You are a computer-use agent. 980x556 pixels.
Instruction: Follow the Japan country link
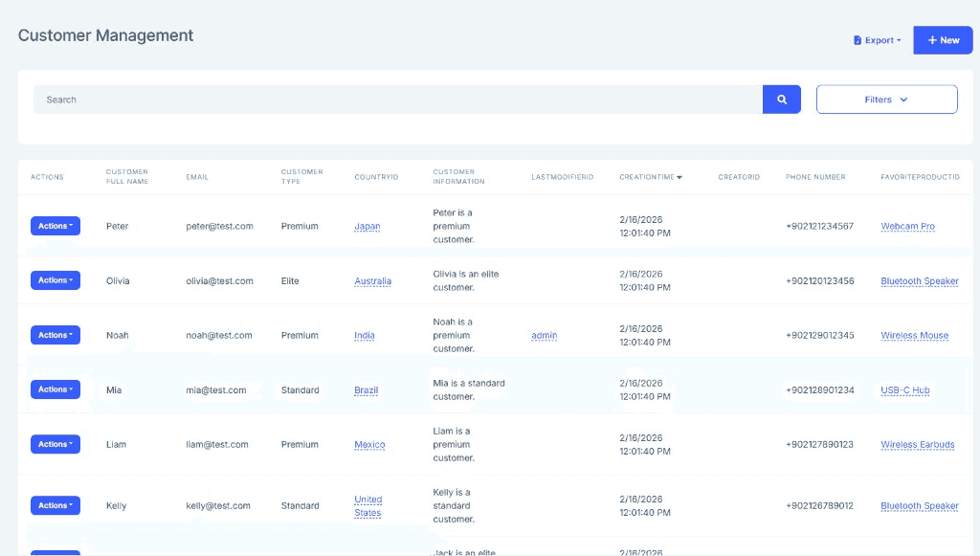367,226
